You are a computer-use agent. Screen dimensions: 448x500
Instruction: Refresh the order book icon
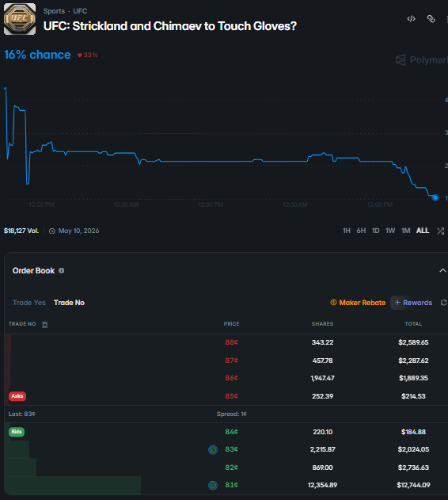[444, 303]
